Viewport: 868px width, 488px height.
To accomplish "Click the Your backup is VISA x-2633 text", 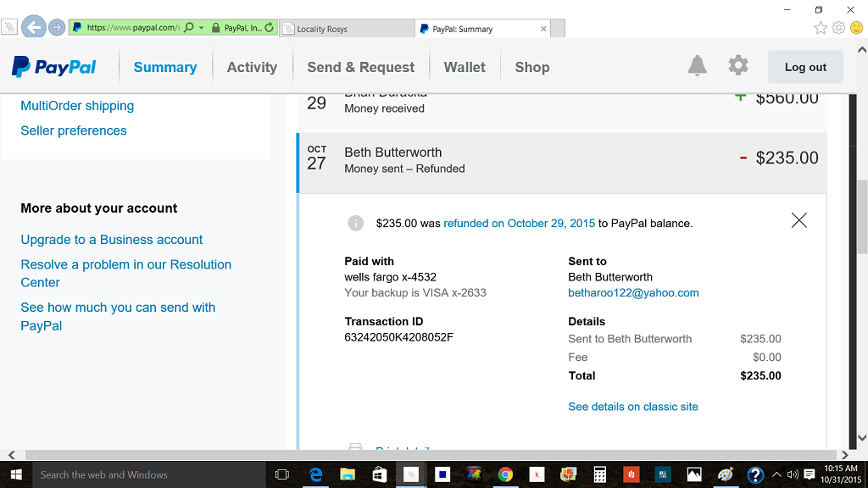I will point(415,292).
